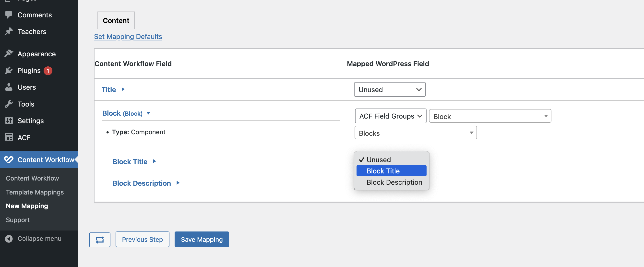Screen dimensions: 644x267
Task: Open ACF via its sidebar icon
Action: click(x=9, y=137)
